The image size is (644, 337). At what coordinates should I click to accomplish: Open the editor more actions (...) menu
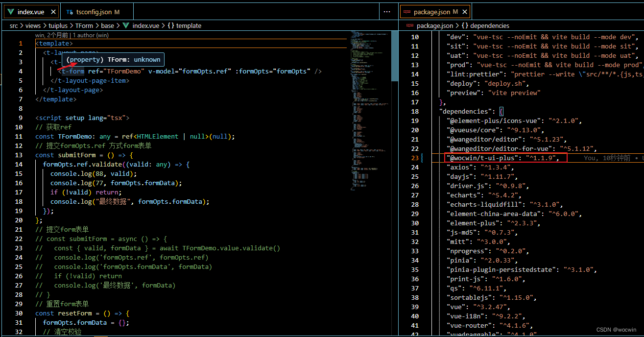[386, 11]
